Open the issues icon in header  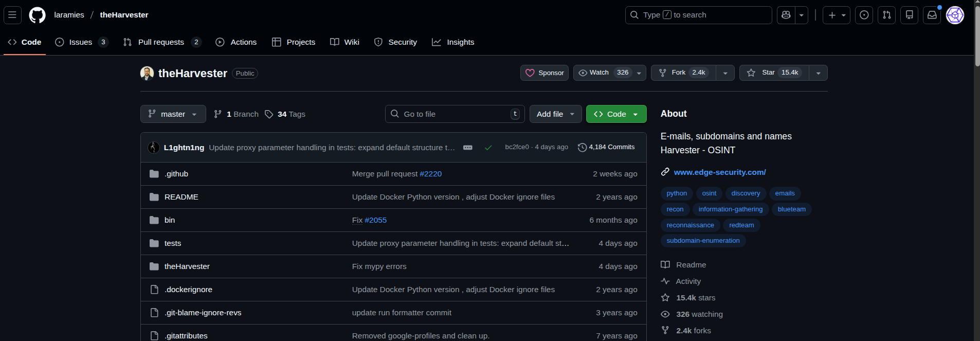[864, 15]
